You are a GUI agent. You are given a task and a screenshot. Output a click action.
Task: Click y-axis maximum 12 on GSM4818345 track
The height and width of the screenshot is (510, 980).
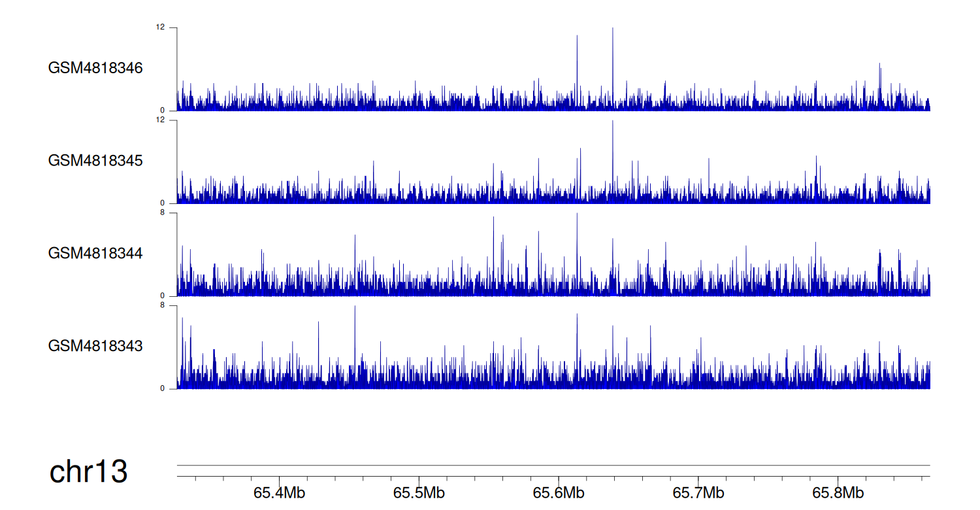pos(161,120)
